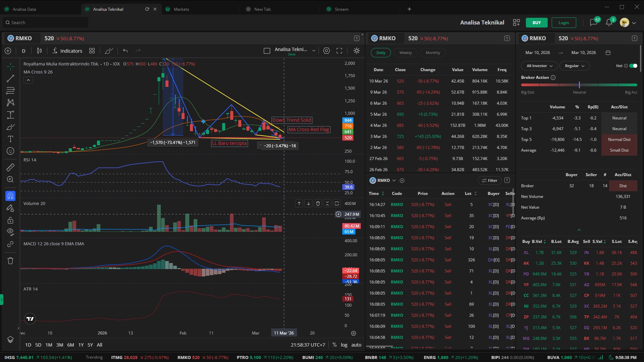Image resolution: width=644 pixels, height=362 pixels.
Task: Open the calendar date picker
Action: [608, 53]
